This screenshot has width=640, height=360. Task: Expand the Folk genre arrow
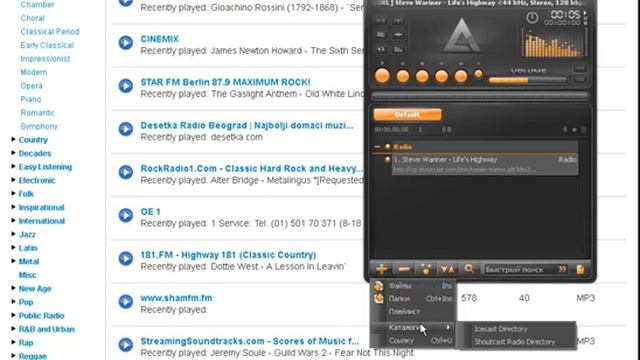click(x=13, y=193)
